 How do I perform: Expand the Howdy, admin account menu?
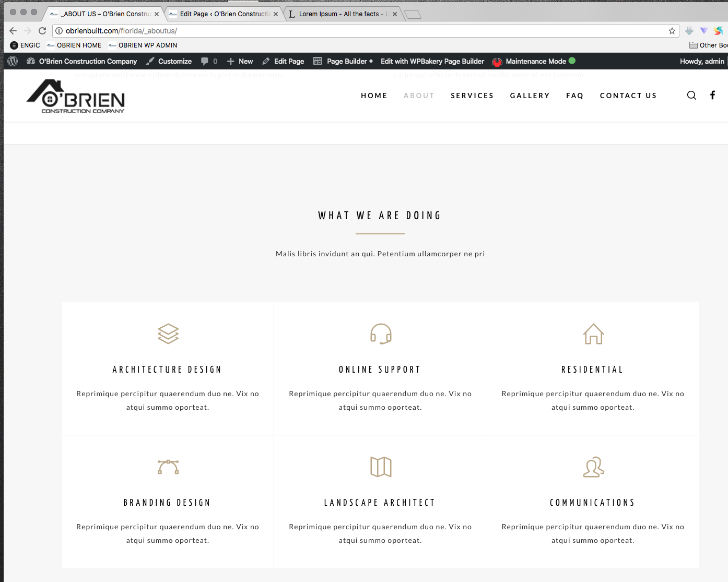702,61
